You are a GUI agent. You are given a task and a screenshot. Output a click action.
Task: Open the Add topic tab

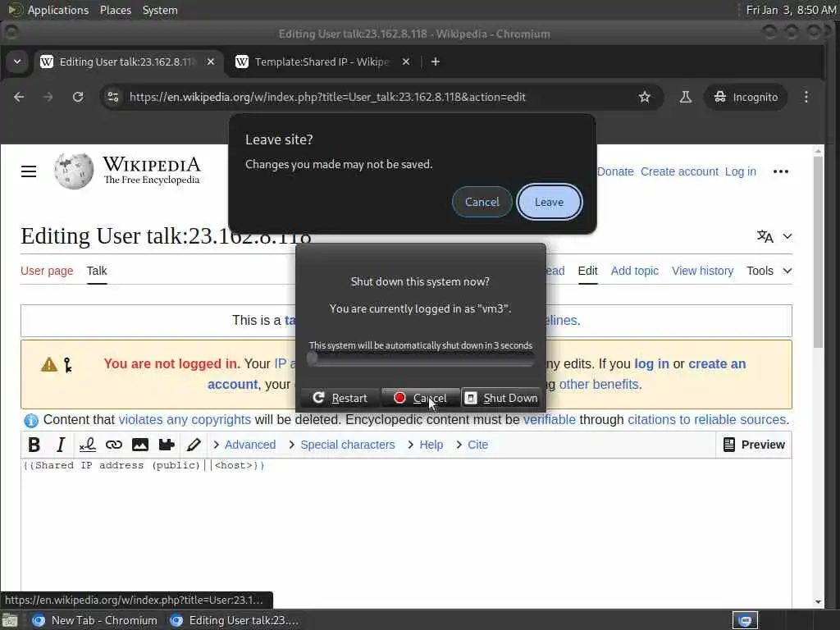(635, 271)
